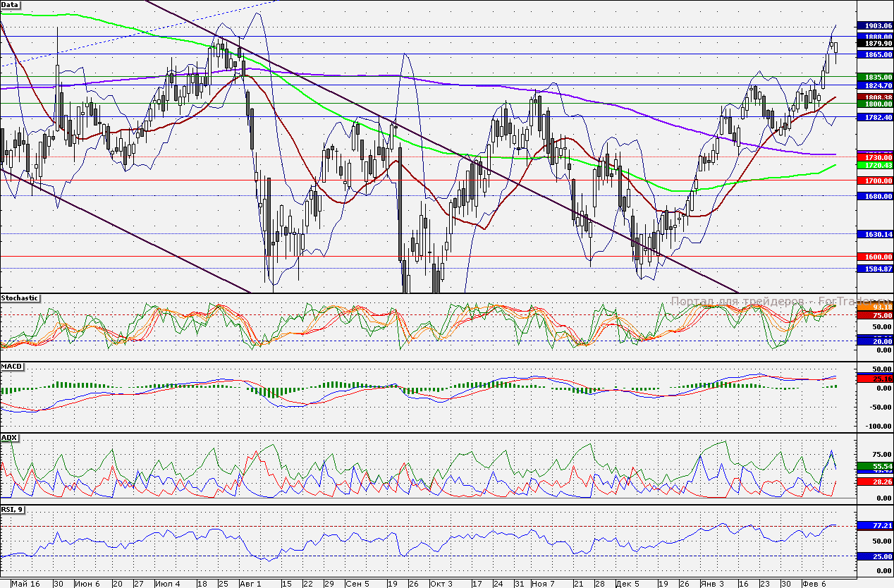
Task: Click the 1630.14 price level tag
Action: (x=874, y=234)
